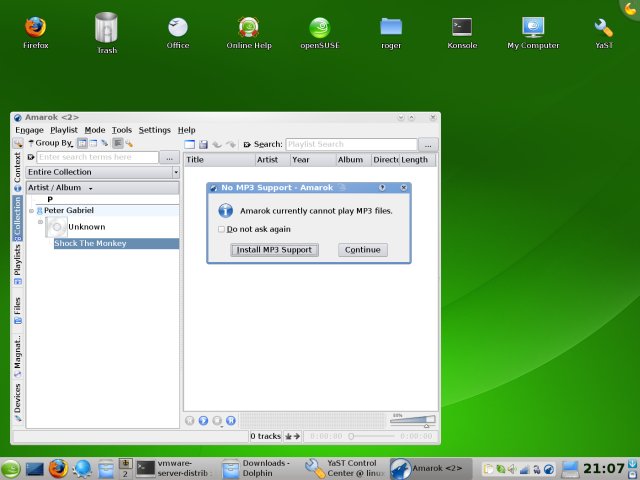Viewport: 640px width, 480px height.
Task: Toggle the text-lines view button in collection toolbar
Action: (x=118, y=143)
